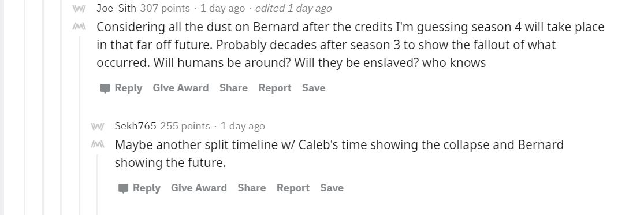This screenshot has height=215, width=644.
Task: Report Sekh765's comment
Action: [x=293, y=188]
